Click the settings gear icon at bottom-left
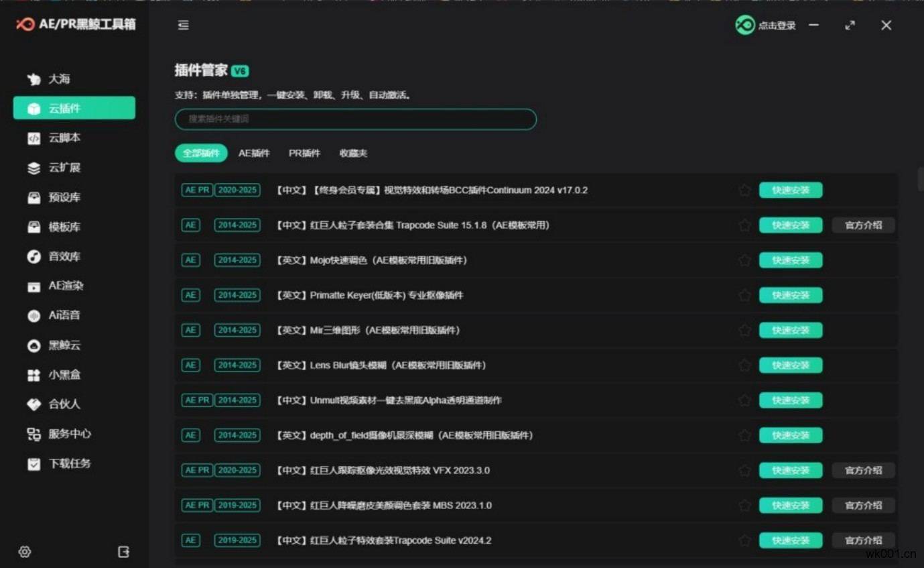The image size is (924, 568). 25,552
